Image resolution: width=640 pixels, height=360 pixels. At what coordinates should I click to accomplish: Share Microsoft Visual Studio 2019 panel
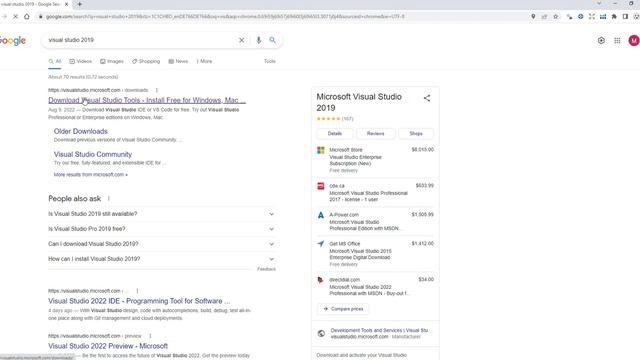click(x=427, y=98)
